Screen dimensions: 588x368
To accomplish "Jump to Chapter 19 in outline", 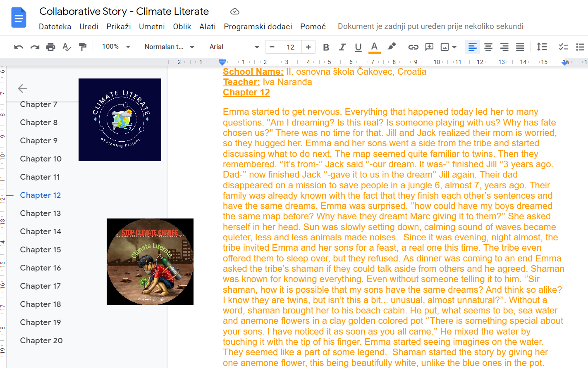I will (x=41, y=323).
